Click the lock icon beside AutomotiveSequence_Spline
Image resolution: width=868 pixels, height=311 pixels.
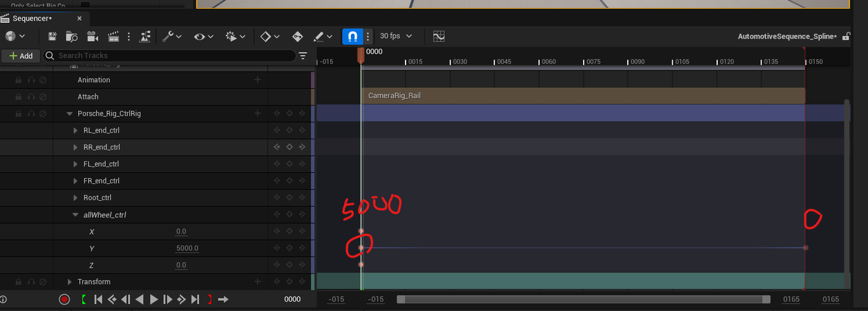[845, 36]
